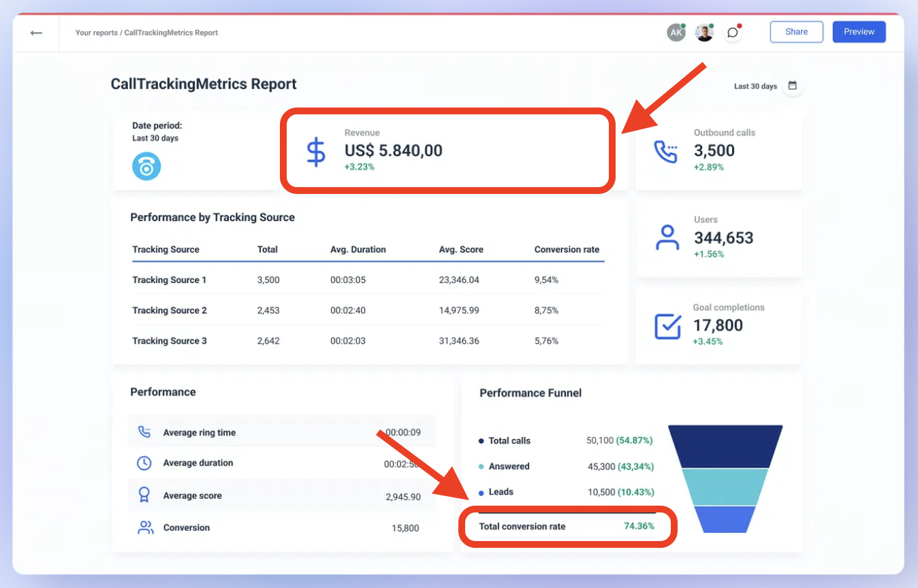Click the Total column header

point(268,250)
